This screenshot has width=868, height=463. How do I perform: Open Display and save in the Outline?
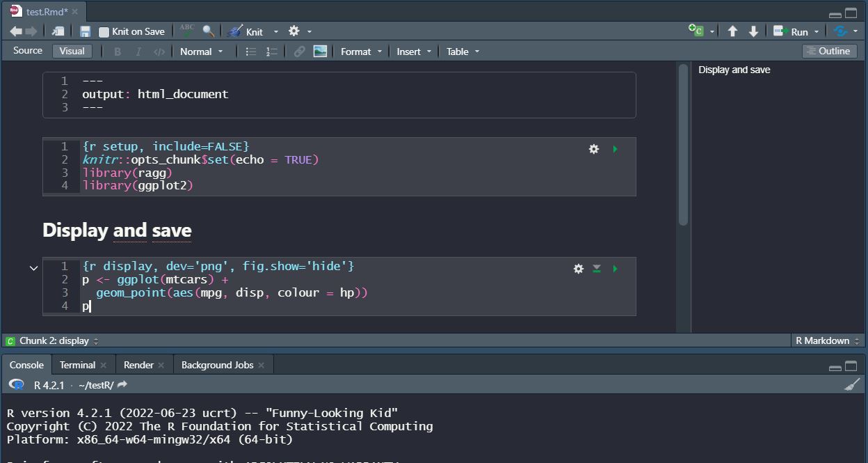(x=734, y=70)
